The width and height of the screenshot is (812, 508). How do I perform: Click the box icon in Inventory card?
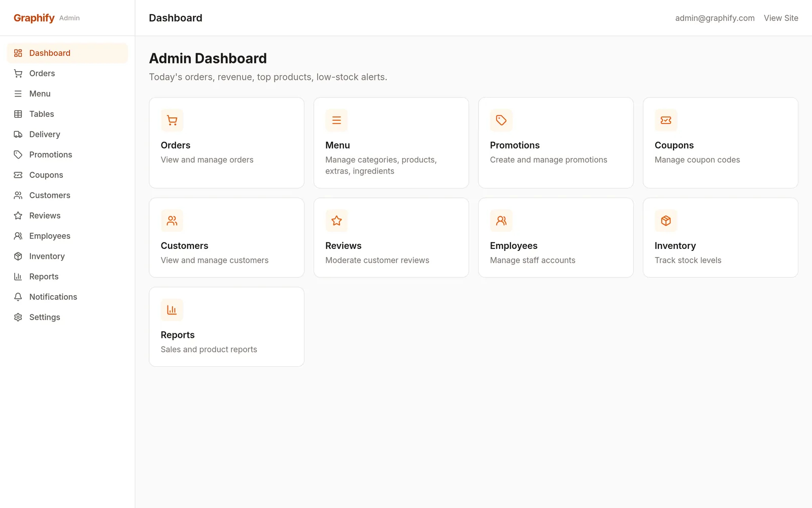click(x=666, y=221)
